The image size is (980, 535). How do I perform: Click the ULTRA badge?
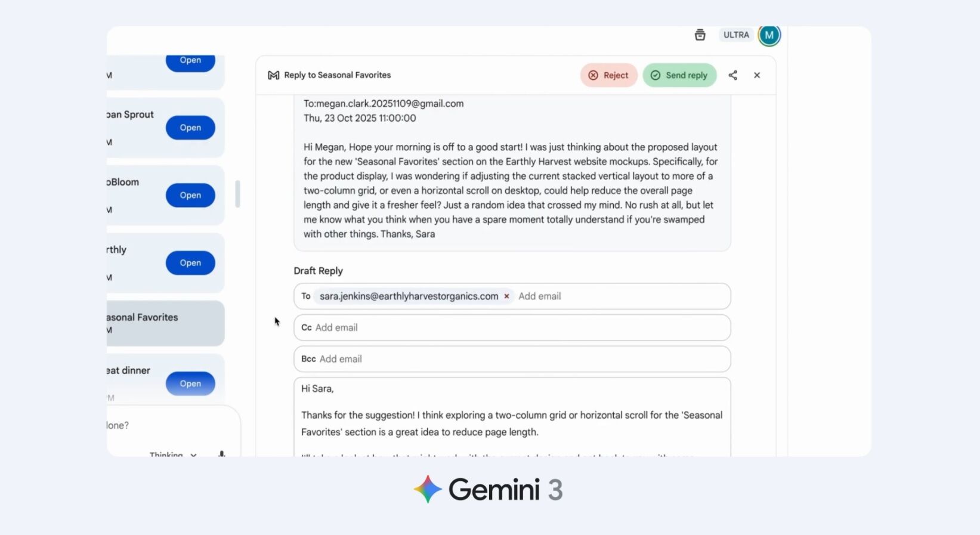point(735,35)
